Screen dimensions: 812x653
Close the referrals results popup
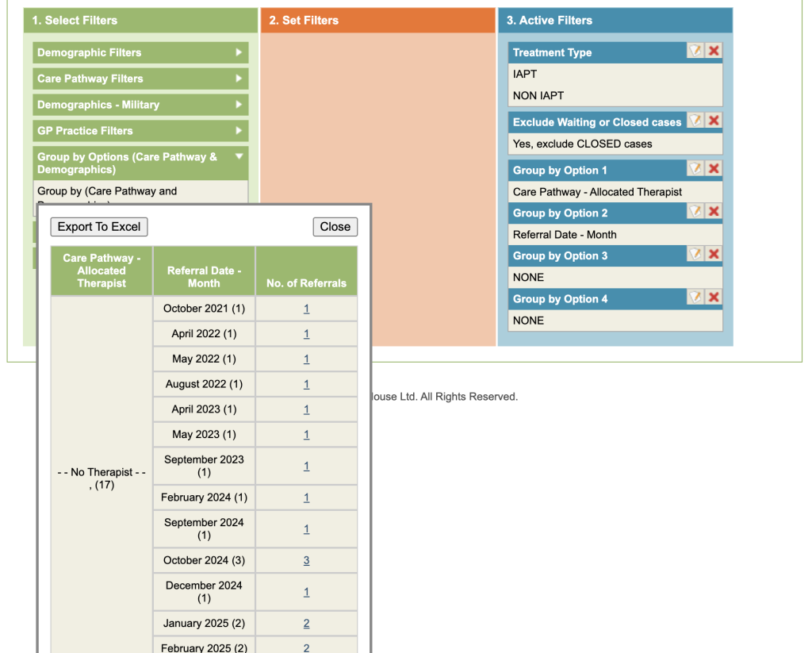pos(335,227)
